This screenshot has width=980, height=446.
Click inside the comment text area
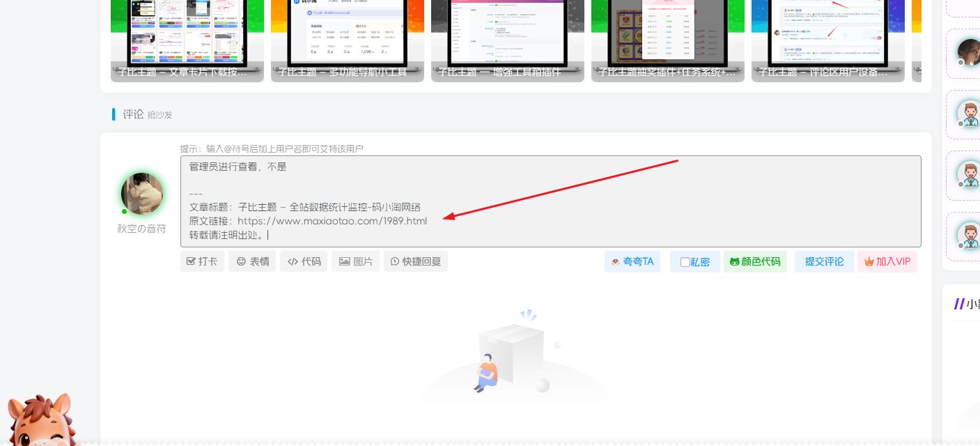click(550, 202)
